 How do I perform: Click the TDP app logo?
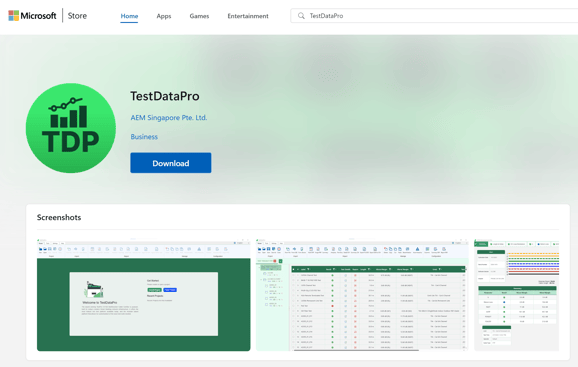pos(71,128)
